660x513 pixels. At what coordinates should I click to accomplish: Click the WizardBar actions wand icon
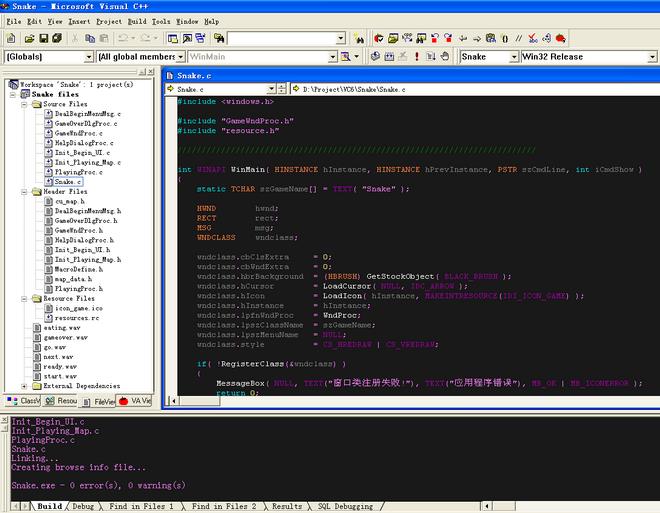click(x=346, y=56)
